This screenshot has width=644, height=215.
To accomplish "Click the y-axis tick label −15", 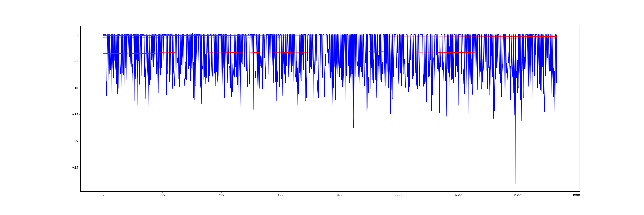I will click(x=75, y=114).
